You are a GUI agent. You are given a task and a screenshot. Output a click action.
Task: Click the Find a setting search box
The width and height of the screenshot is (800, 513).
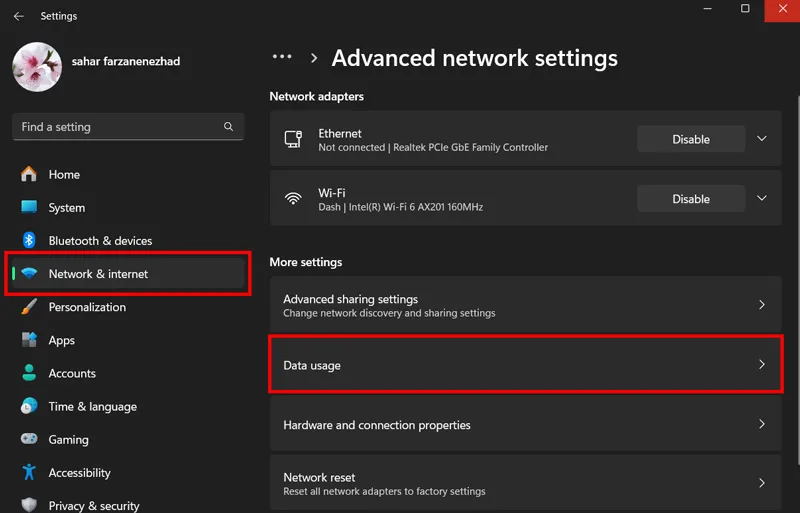coord(128,127)
